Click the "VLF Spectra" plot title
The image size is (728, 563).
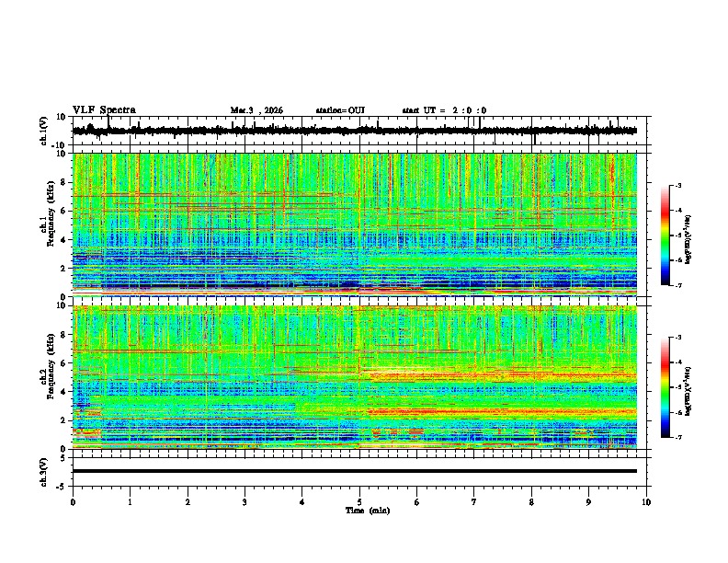(104, 110)
